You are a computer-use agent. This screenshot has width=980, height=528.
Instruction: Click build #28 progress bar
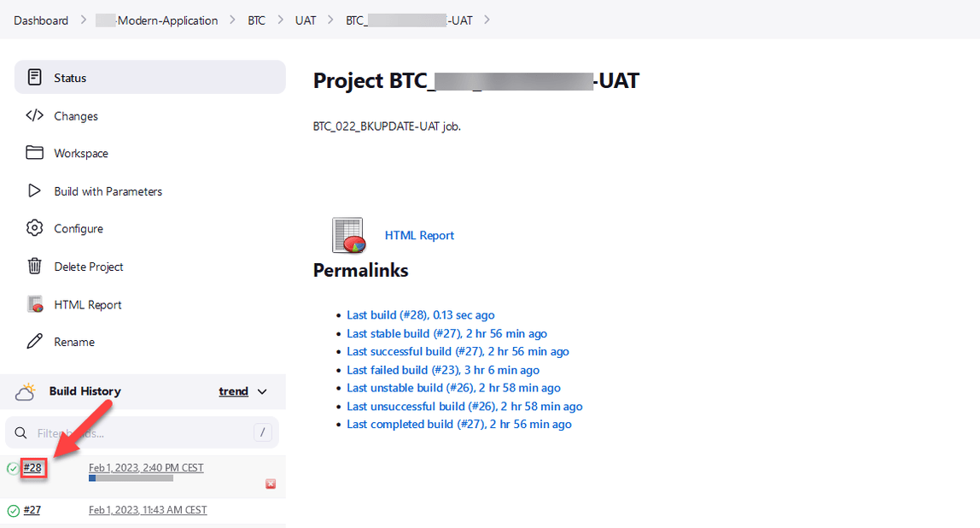coord(131,478)
